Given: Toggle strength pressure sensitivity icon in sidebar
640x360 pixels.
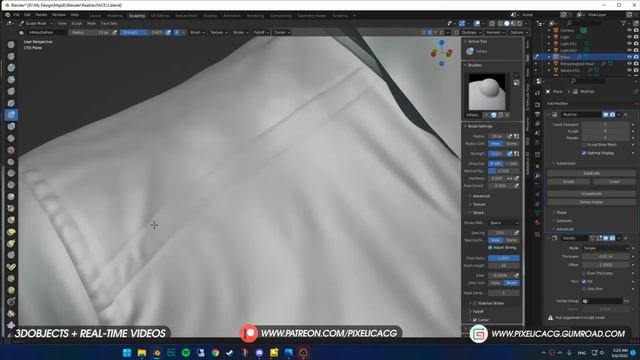Looking at the screenshot, I should click(x=510, y=154).
